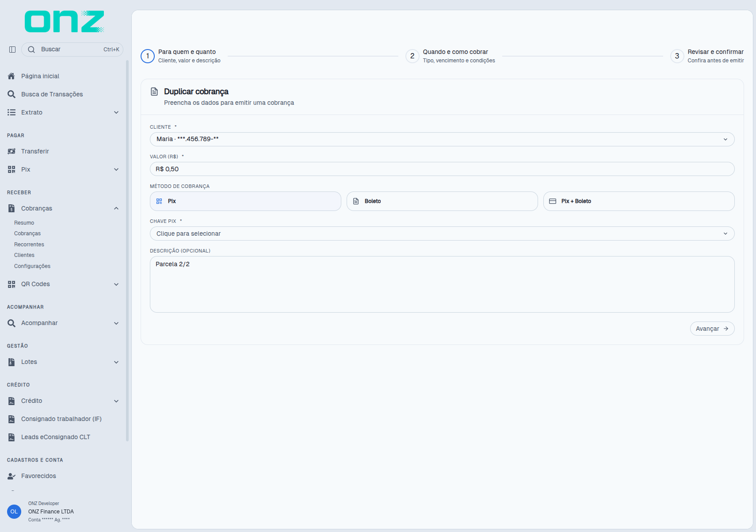Image resolution: width=756 pixels, height=532 pixels.
Task: Click the Transferir money icon
Action: [x=11, y=151]
